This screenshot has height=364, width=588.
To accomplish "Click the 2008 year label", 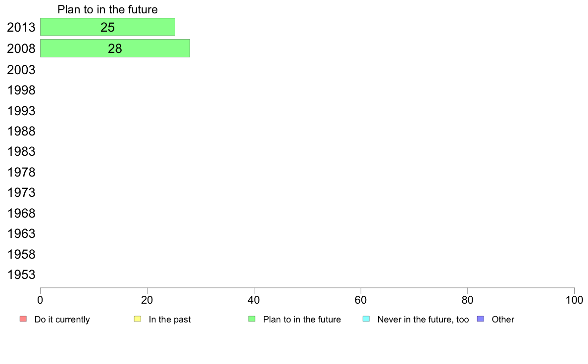I will pos(21,49).
